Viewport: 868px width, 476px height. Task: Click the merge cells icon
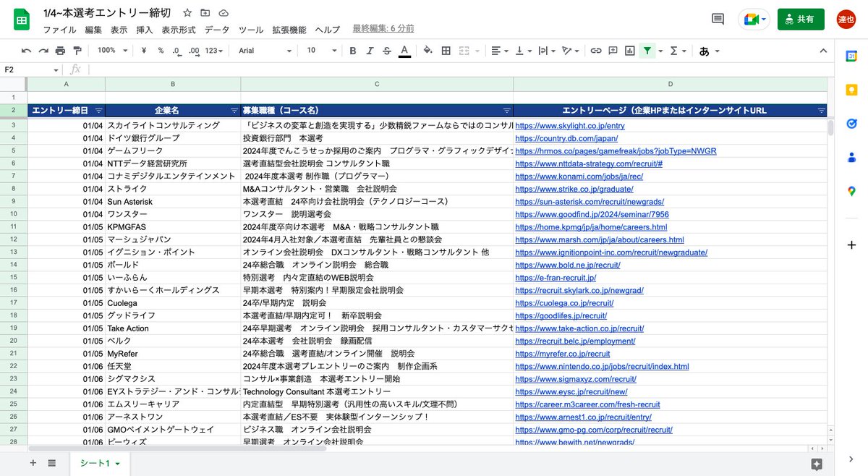click(x=463, y=51)
